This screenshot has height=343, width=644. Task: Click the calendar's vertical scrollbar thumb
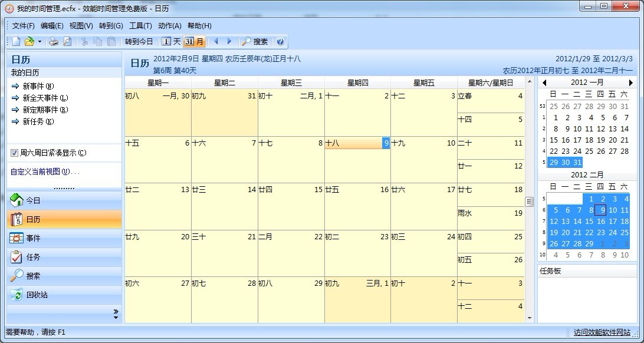529,202
